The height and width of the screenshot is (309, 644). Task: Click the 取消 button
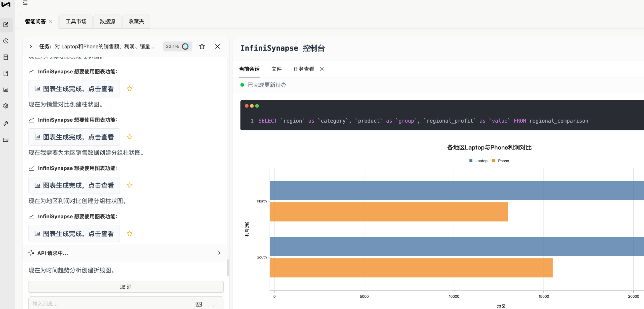coord(126,287)
